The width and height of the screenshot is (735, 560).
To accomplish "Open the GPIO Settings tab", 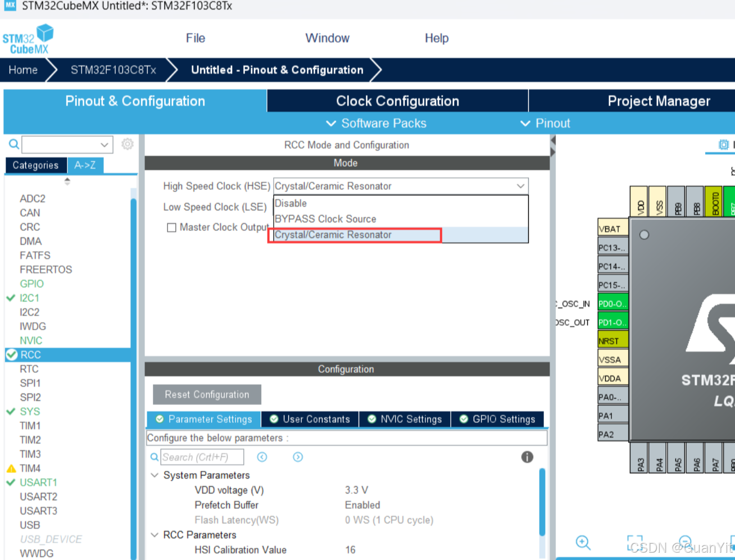I will (x=498, y=419).
